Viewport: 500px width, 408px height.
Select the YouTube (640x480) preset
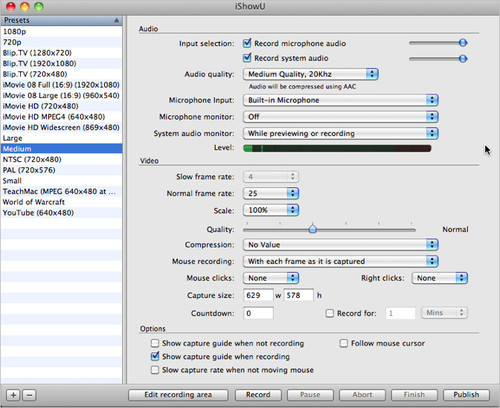pos(61,213)
